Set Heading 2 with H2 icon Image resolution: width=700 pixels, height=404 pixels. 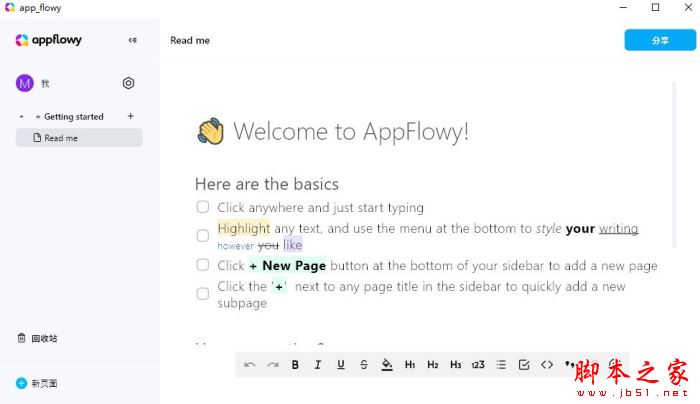[433, 365]
